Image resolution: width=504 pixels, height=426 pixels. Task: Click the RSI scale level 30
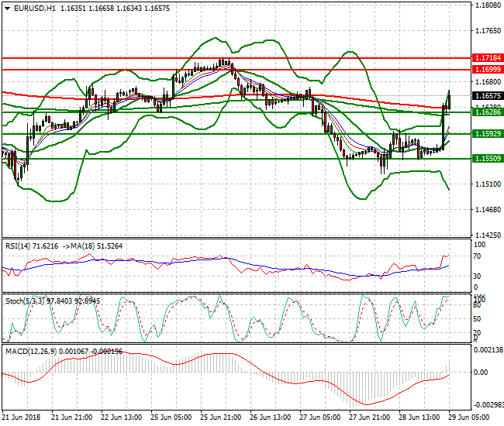[478, 276]
